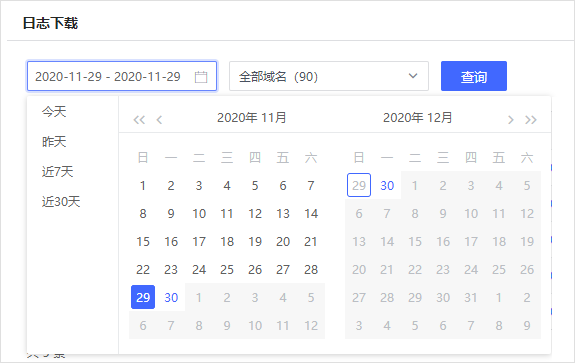Pick November 12 date cell
Image resolution: width=575 pixels, height=363 pixels.
pos(255,213)
